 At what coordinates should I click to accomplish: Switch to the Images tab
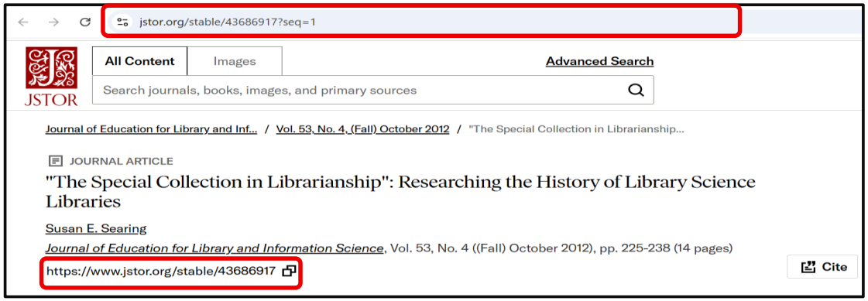(x=235, y=61)
